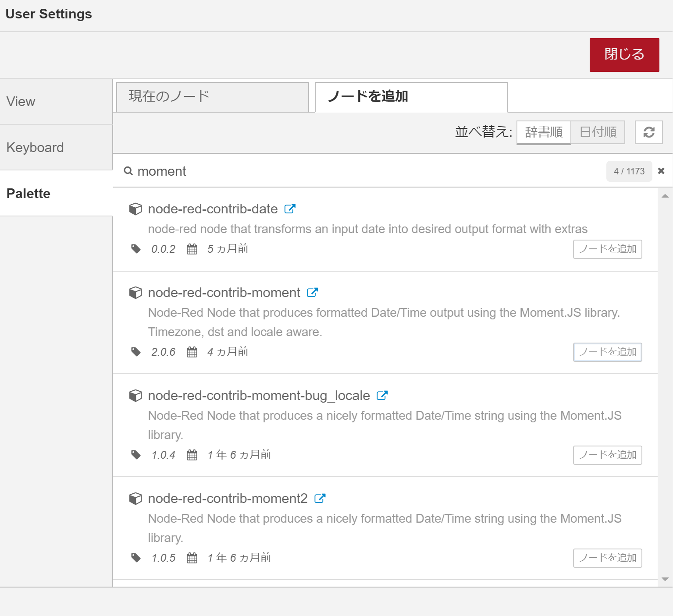Viewport: 673px width, 616px height.
Task: Clear the search with the X icon
Action: tap(661, 171)
